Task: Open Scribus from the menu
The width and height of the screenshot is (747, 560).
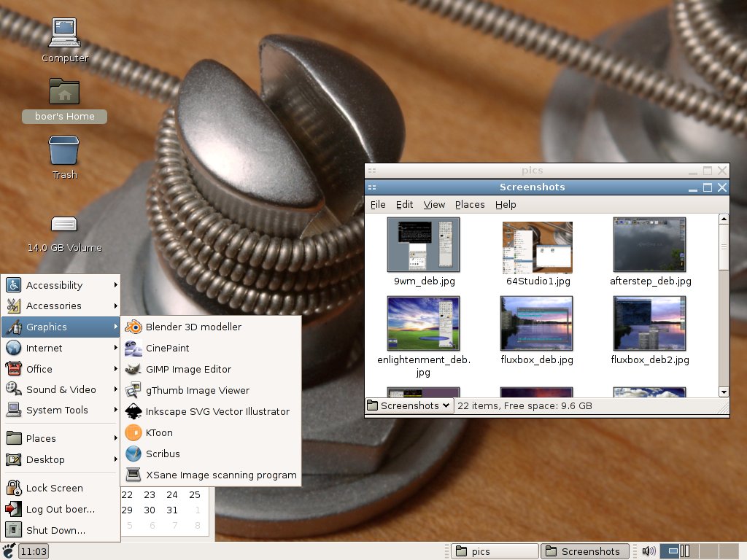Action: point(163,454)
